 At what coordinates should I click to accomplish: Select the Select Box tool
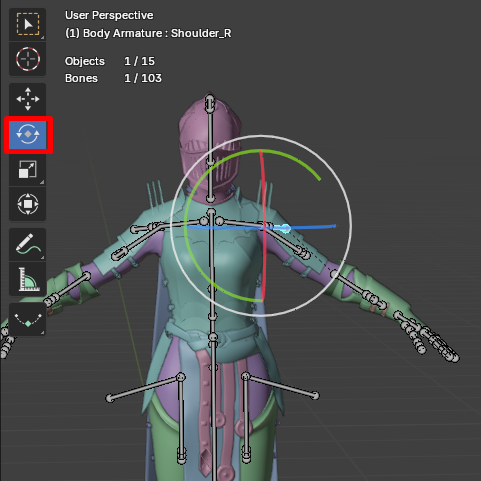(28, 24)
